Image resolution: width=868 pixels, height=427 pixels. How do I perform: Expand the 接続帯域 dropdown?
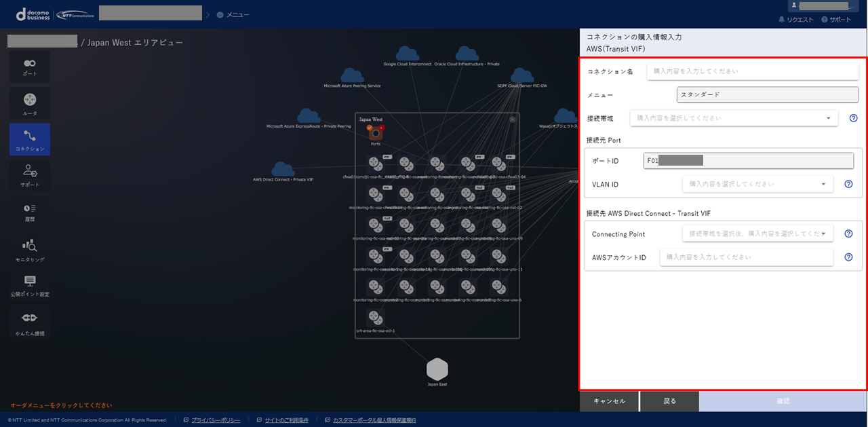(x=734, y=118)
